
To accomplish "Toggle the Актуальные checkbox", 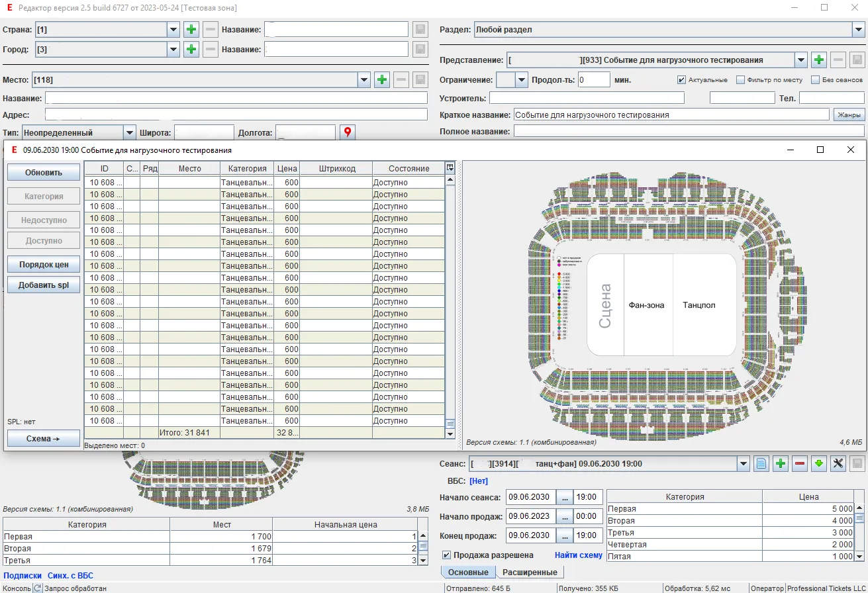I will 681,80.
